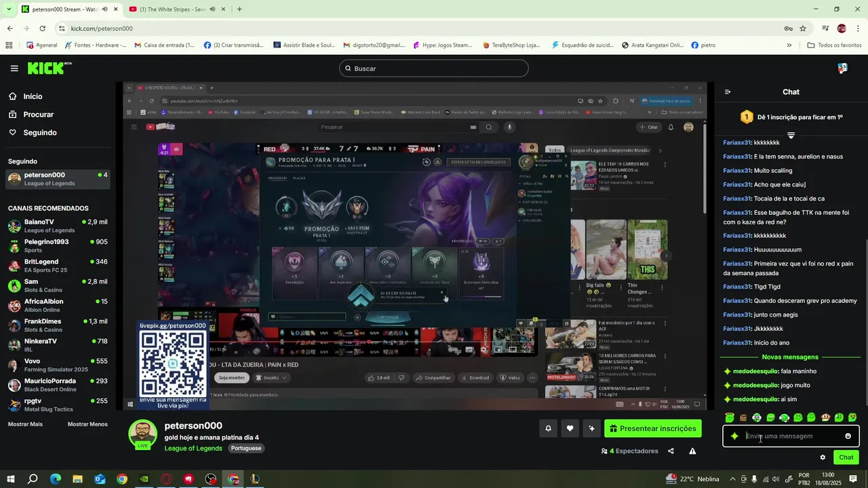Insert the first green emote with the halo

coord(729,418)
